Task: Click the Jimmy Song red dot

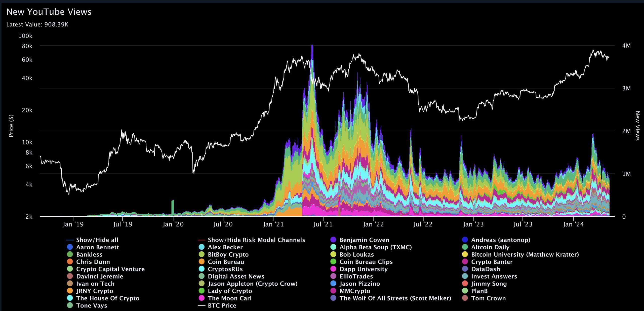Action: (x=465, y=284)
